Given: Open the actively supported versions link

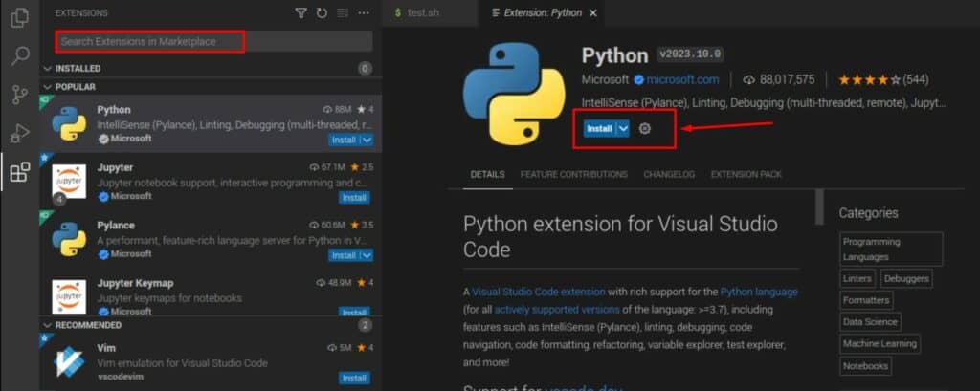Looking at the screenshot, I should (x=557, y=309).
